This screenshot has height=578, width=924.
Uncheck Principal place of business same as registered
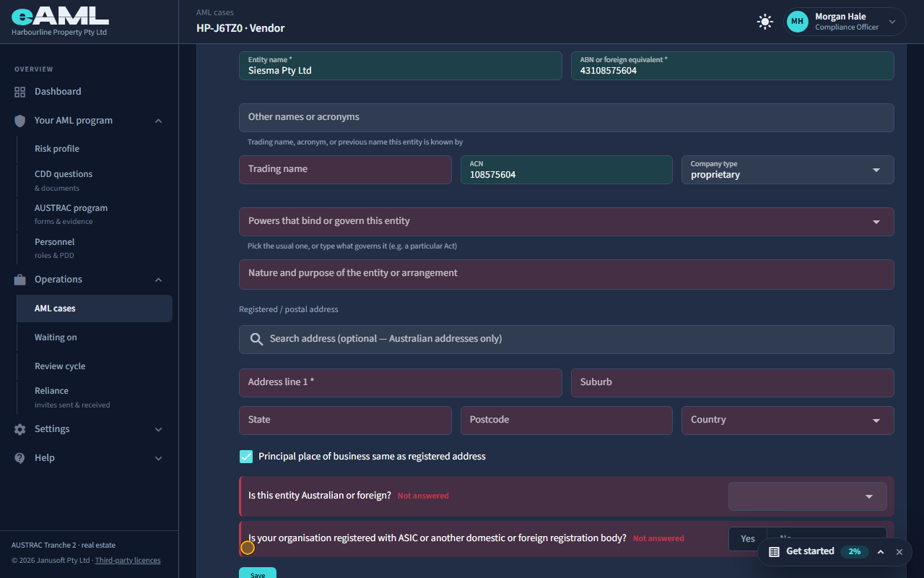point(246,457)
